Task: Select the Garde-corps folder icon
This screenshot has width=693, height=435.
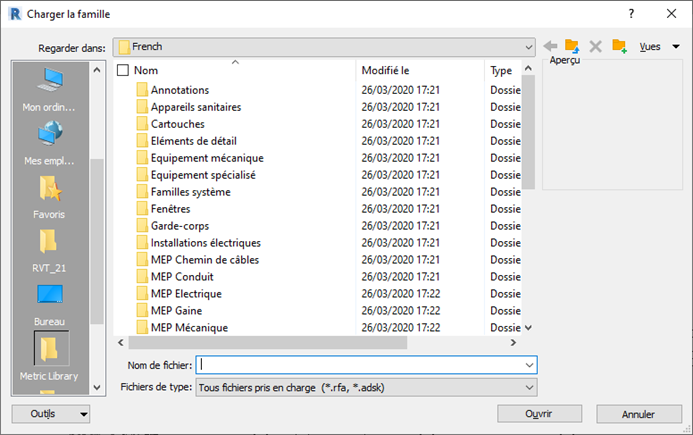Action: (142, 226)
